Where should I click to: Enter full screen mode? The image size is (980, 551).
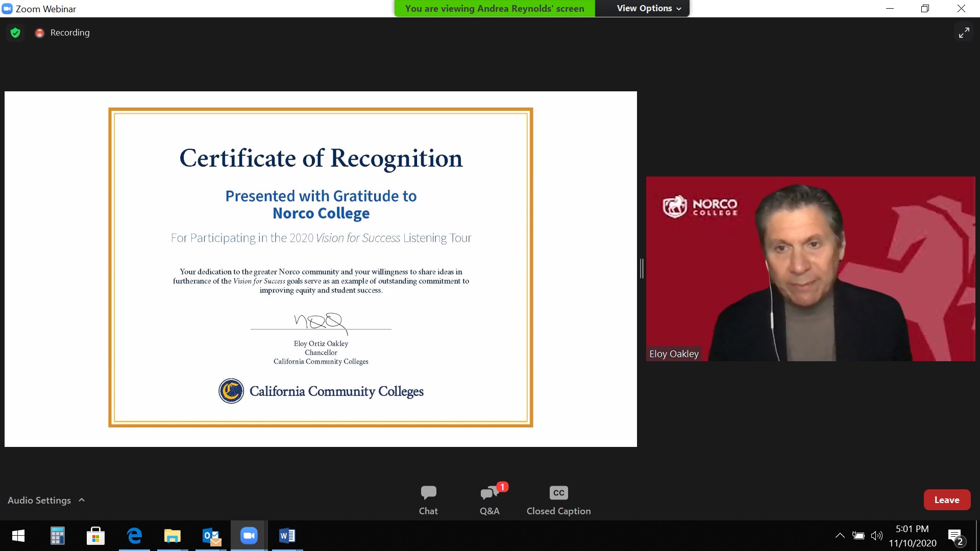(x=964, y=33)
